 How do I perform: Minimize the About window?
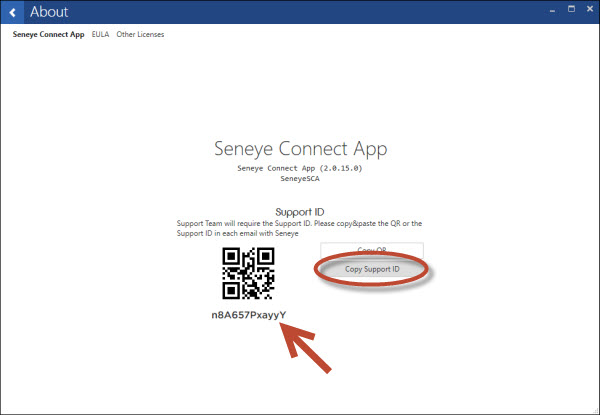click(552, 11)
